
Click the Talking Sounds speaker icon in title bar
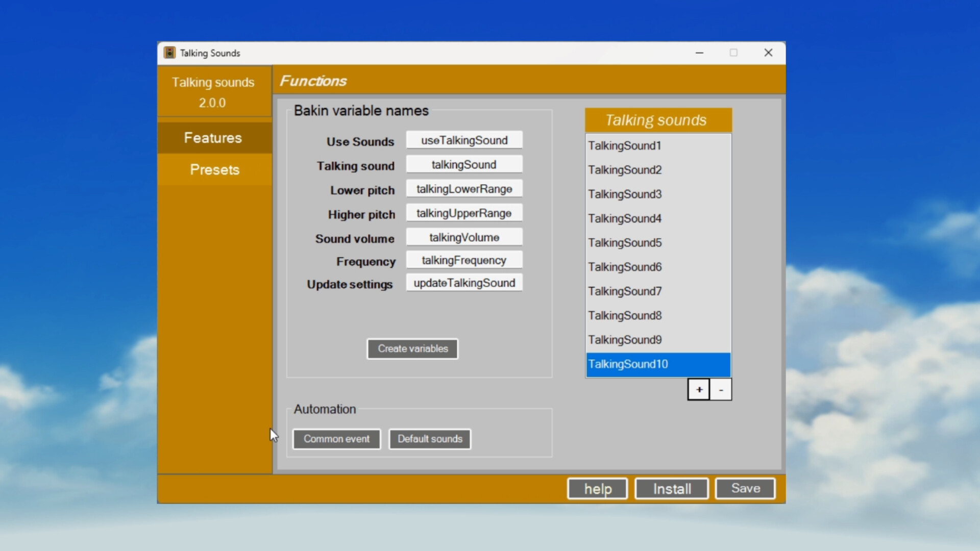click(169, 53)
